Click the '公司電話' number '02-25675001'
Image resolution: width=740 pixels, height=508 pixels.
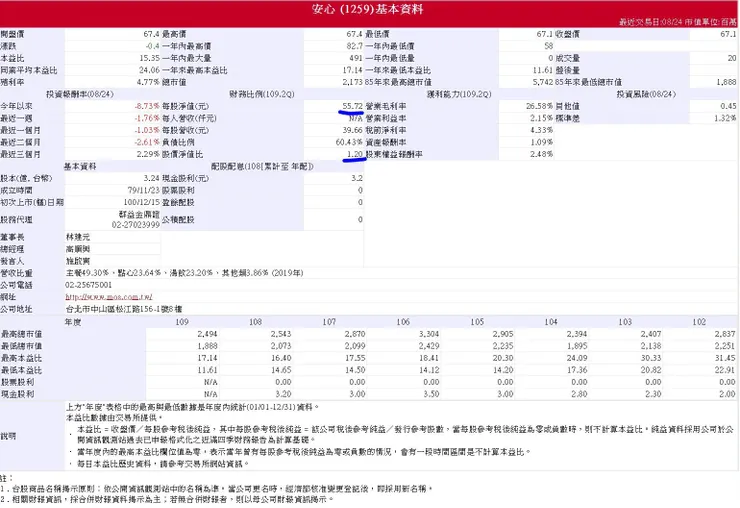[x=89, y=285]
